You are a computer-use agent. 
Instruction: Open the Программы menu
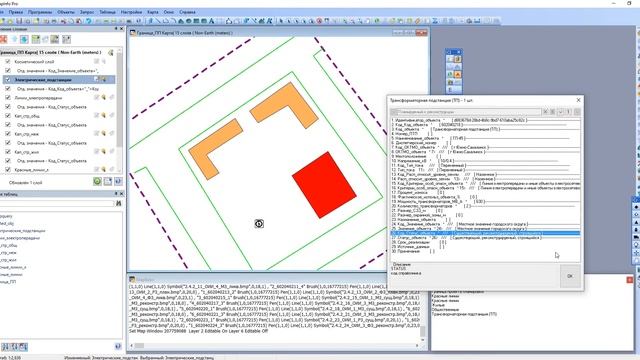click(x=40, y=12)
